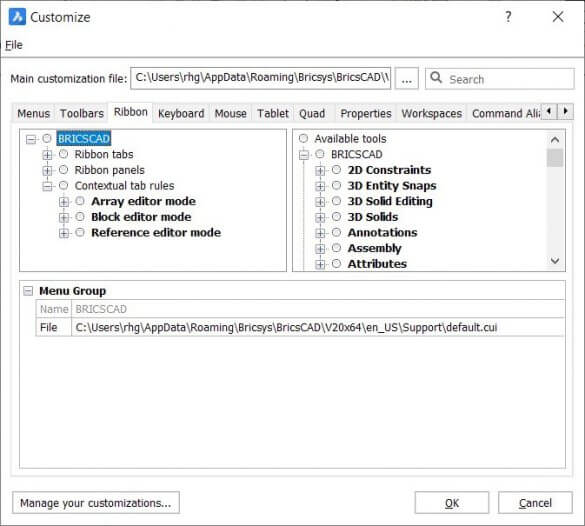The image size is (585, 526).
Task: Collapse BRICSCAD node under Available tools
Action: pos(304,155)
